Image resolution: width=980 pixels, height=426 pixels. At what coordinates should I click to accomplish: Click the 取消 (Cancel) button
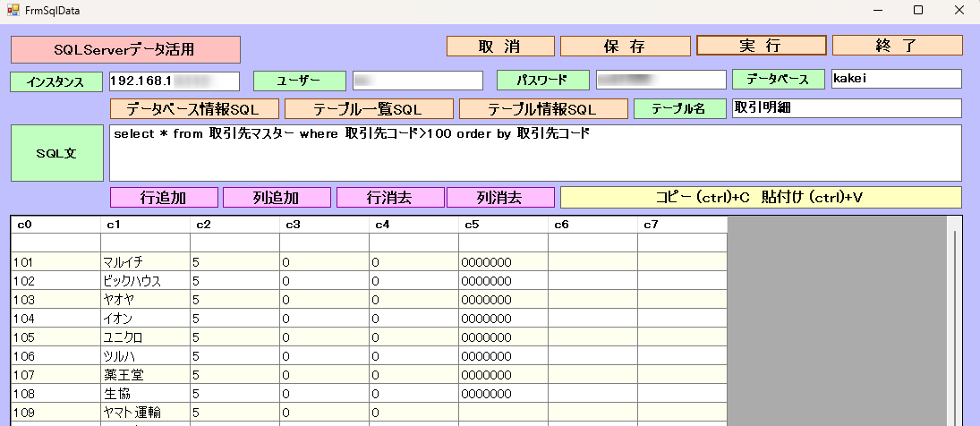click(x=500, y=47)
